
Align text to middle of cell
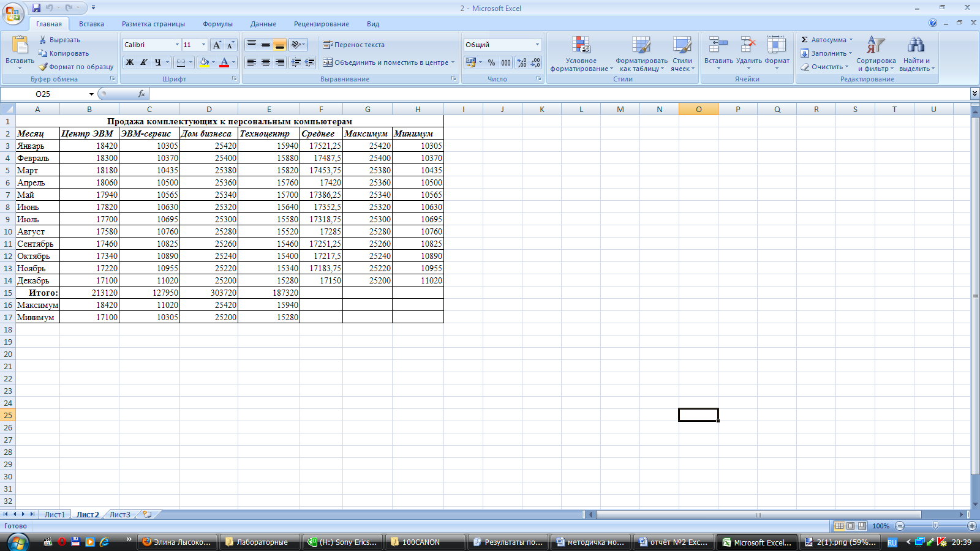[x=266, y=45]
